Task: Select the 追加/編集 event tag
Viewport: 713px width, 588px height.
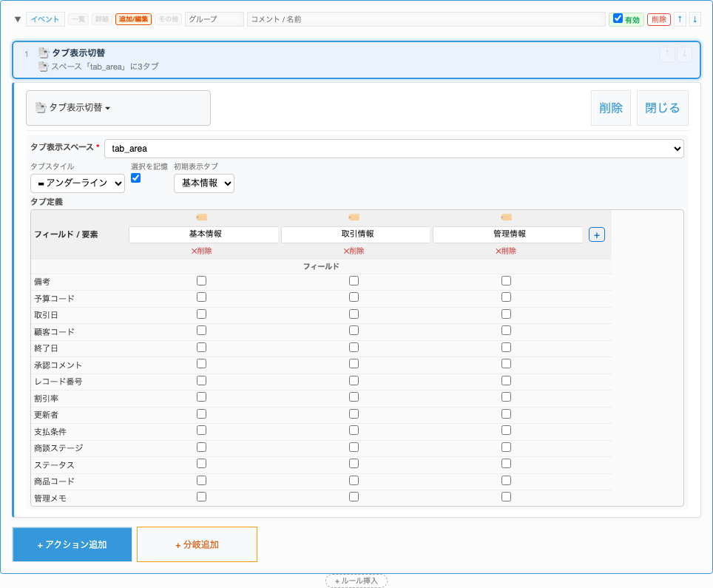Action: tap(133, 19)
